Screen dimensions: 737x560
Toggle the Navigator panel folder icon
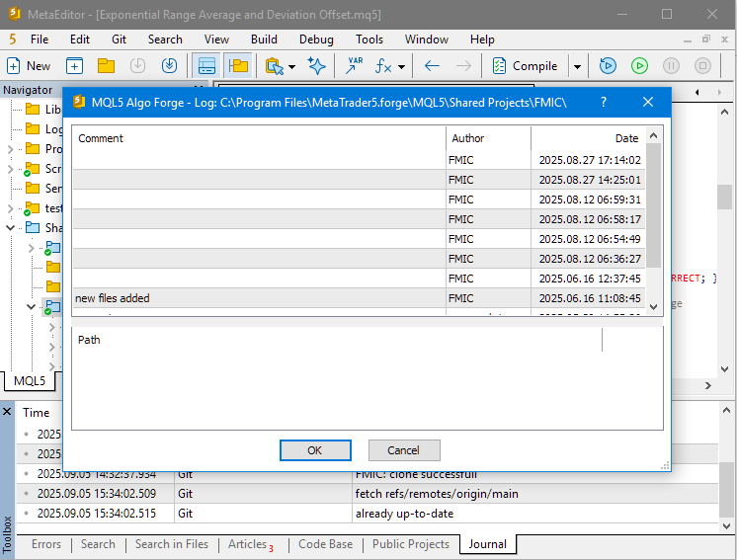pos(238,66)
